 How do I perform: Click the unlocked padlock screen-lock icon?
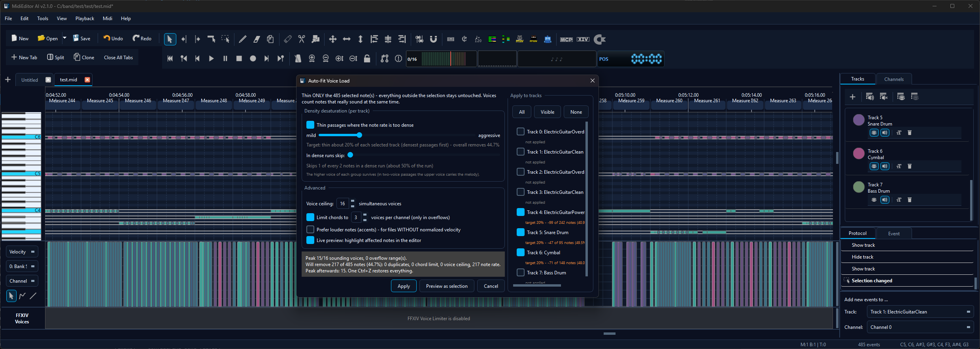pyautogui.click(x=367, y=58)
